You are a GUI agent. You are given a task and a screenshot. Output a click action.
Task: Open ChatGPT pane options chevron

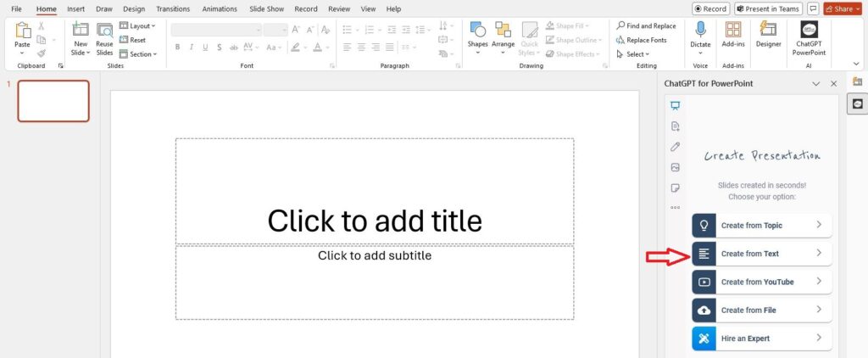pos(815,84)
